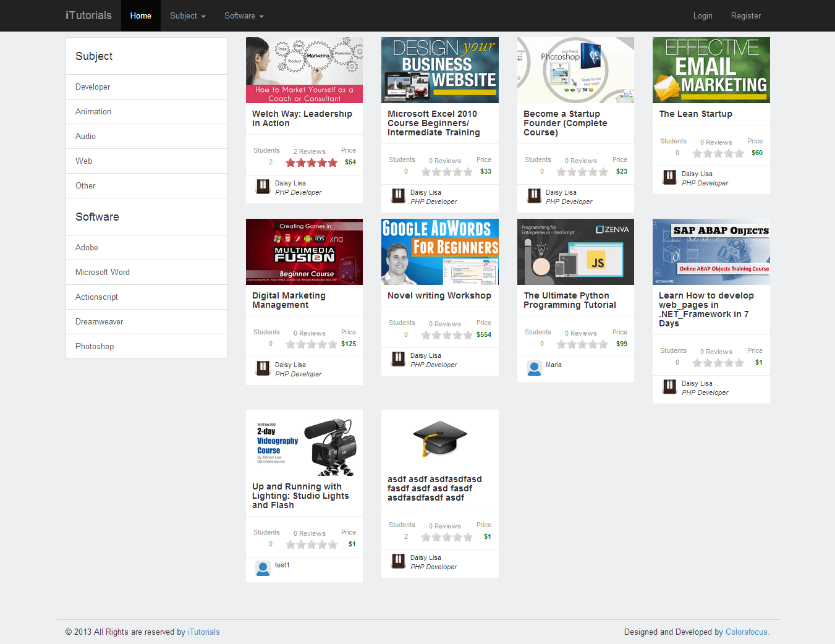Screen dimensions: 835x644
Task: Click red star rating on Welch Way card
Action: (312, 163)
